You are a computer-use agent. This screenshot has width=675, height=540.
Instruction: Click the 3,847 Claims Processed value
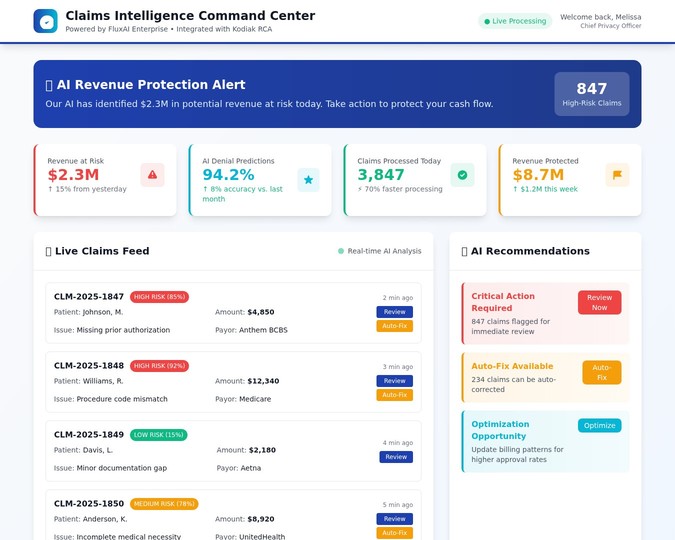(x=381, y=175)
